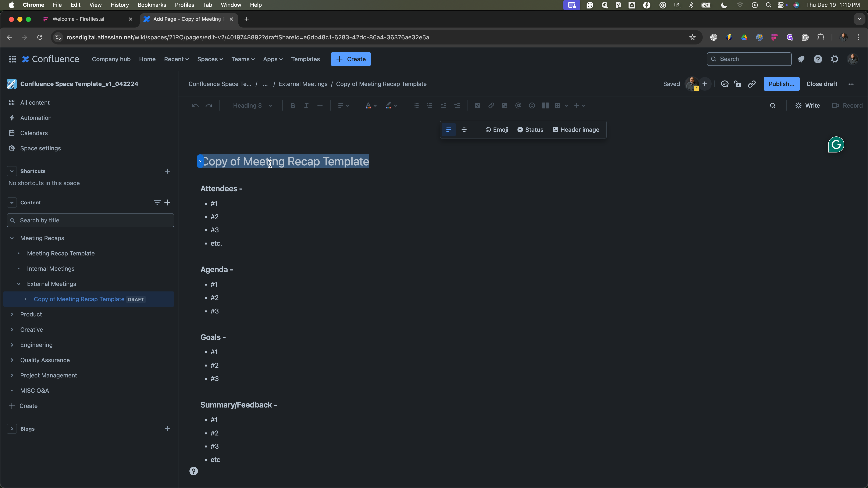Open Company hub
Viewport: 868px width, 488px height.
(x=111, y=59)
